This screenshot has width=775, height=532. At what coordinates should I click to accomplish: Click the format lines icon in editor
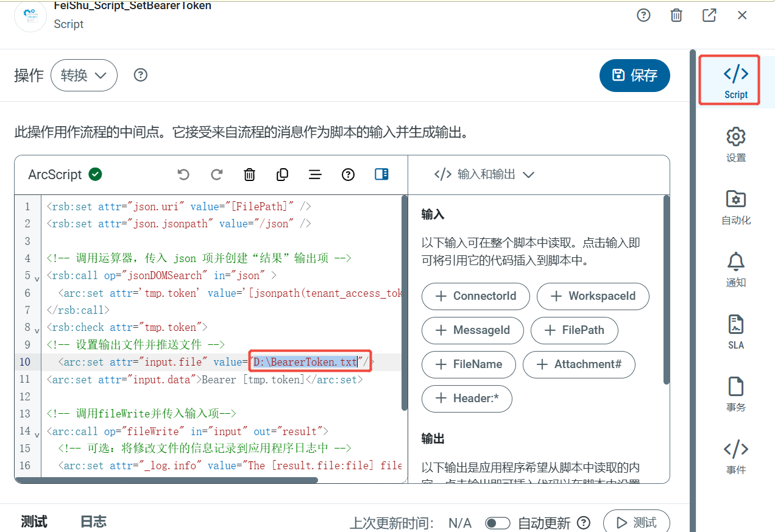pos(315,175)
